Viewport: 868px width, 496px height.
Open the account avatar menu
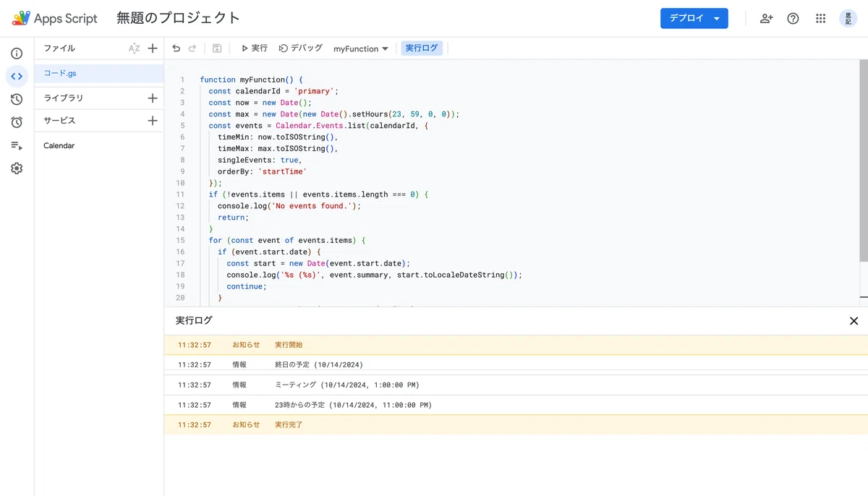tap(848, 19)
